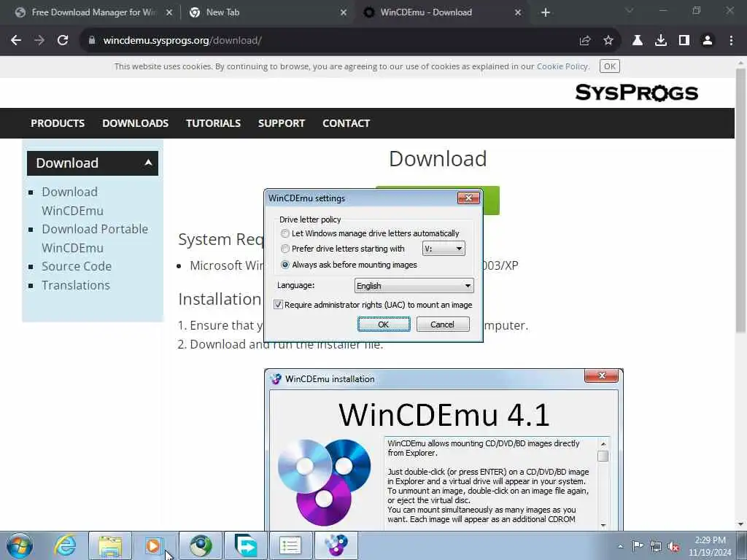Dismiss cookie notice with OK
Image resolution: width=747 pixels, height=560 pixels.
[x=610, y=66]
